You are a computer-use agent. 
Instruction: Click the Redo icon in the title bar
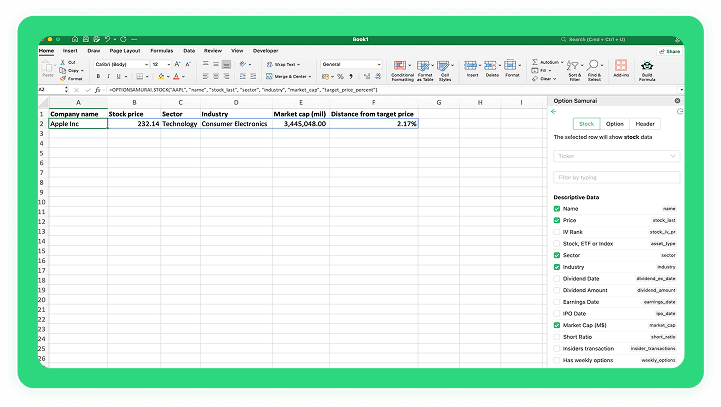point(123,39)
